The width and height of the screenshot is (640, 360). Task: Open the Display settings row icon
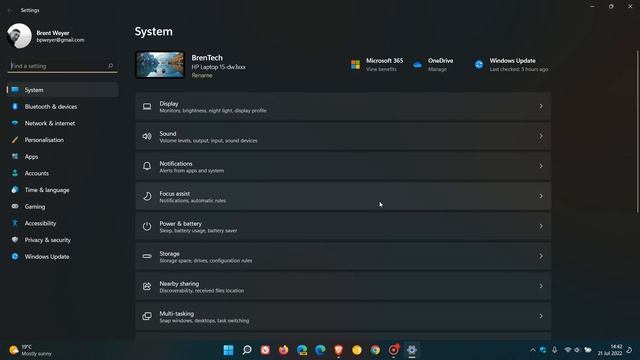point(147,107)
